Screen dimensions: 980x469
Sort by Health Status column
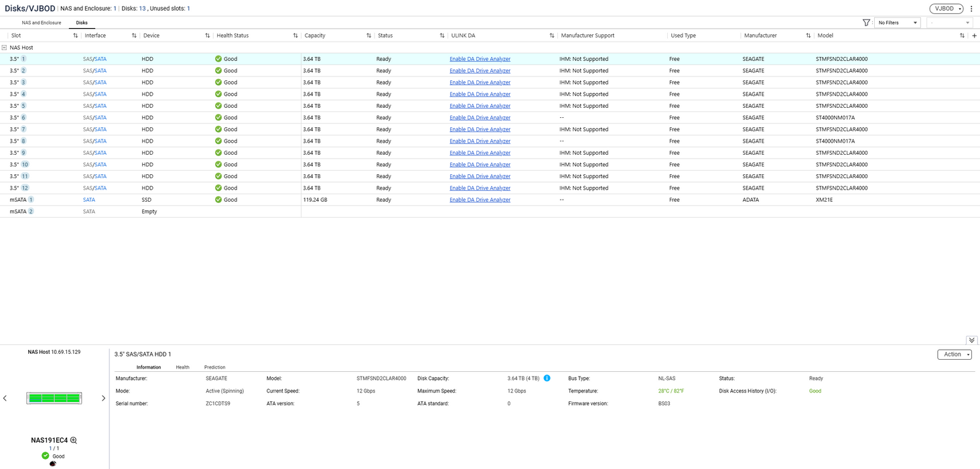[295, 36]
